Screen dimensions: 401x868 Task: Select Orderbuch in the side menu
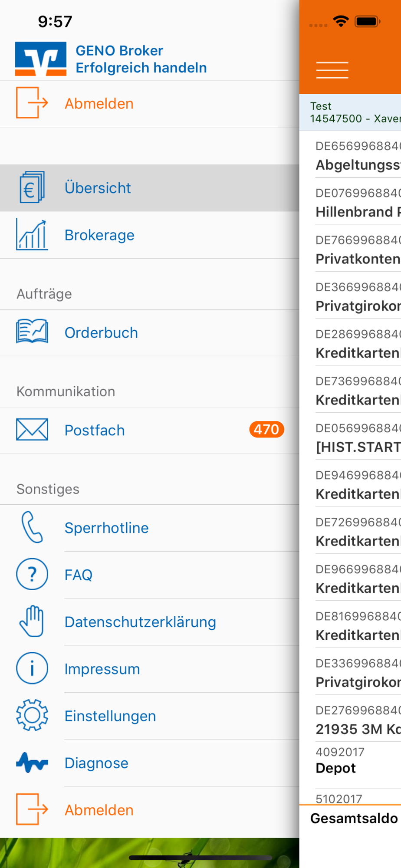coord(150,333)
